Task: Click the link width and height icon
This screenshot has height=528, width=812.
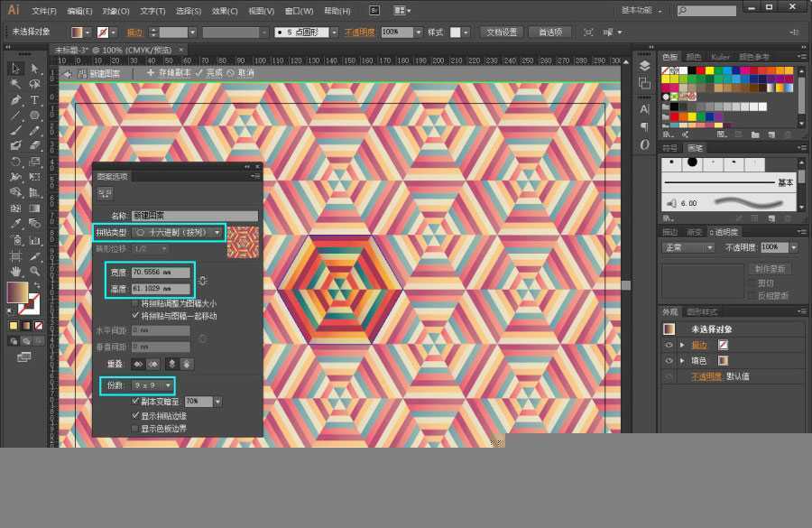Action: (202, 280)
